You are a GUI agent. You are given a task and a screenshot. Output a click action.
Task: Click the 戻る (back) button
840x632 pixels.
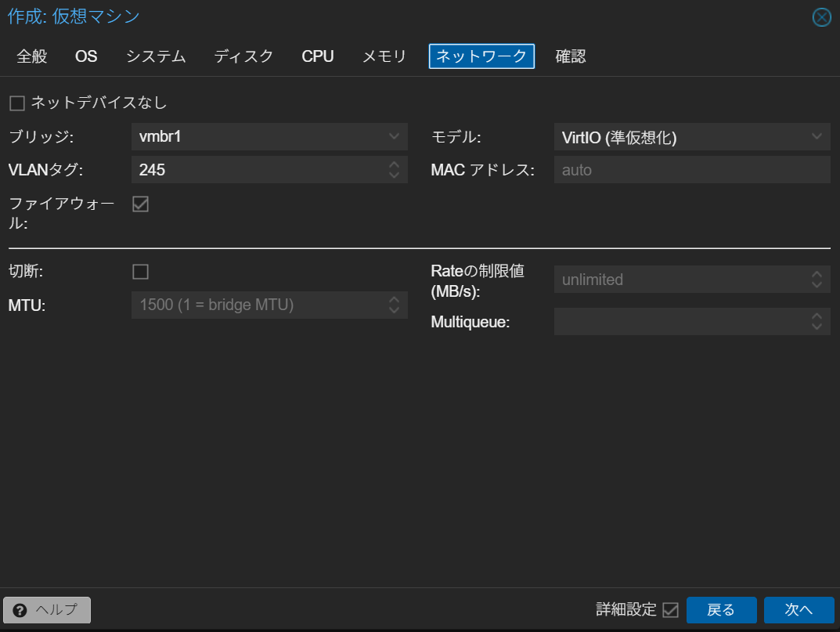(721, 610)
